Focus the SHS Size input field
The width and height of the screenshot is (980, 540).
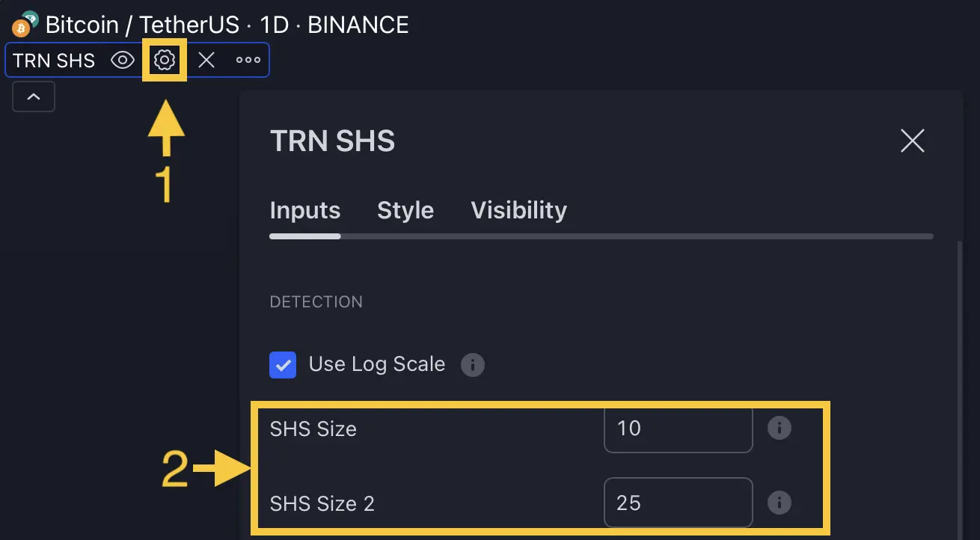pyautogui.click(x=677, y=429)
